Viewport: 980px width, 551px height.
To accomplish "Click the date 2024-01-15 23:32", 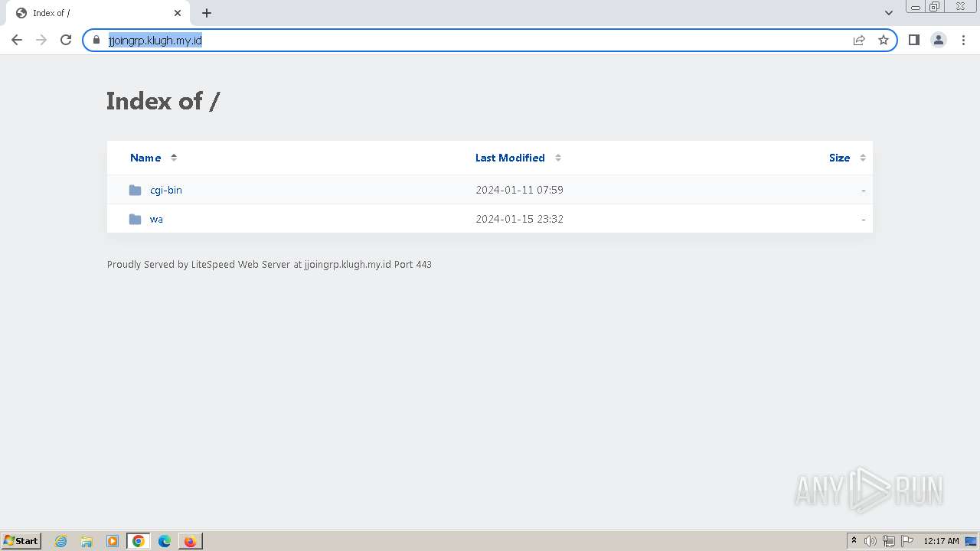I will pyautogui.click(x=519, y=219).
